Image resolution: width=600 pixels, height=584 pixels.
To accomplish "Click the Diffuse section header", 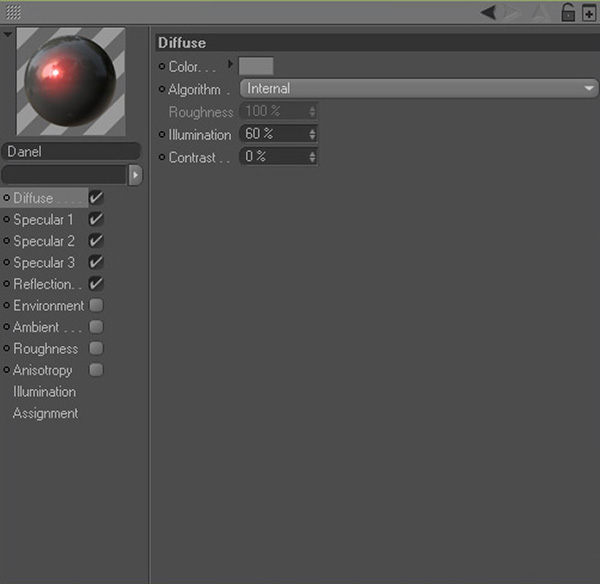I will click(x=377, y=42).
